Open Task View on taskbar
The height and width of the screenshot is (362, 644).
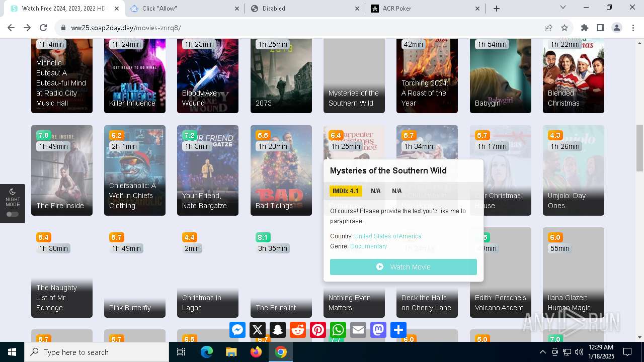tap(181, 352)
